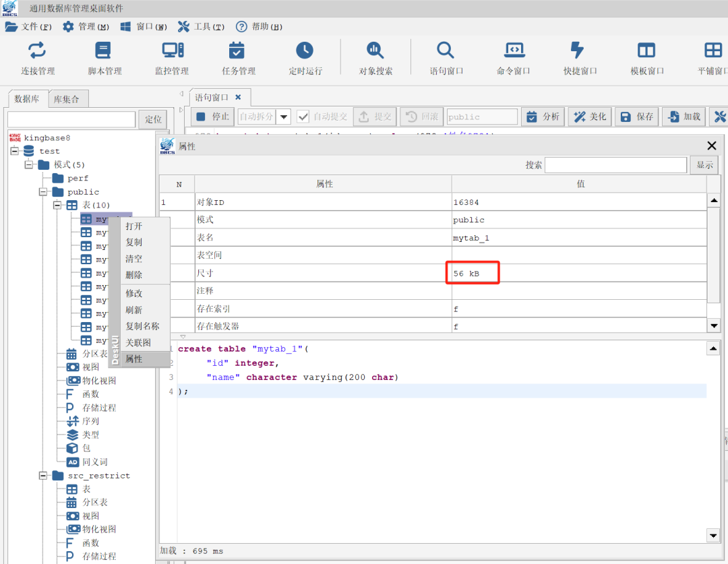Open the 自动拆分 dropdown arrow
This screenshot has height=564, width=728.
[284, 117]
